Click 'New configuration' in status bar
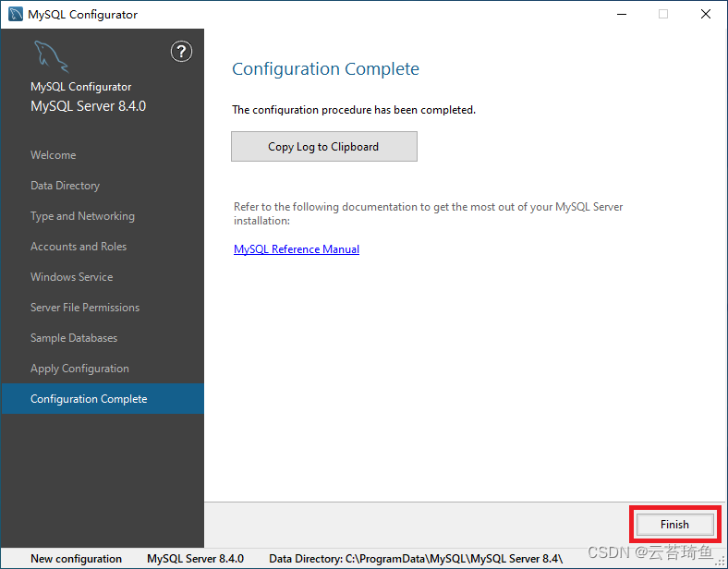Image resolution: width=728 pixels, height=569 pixels. [76, 559]
